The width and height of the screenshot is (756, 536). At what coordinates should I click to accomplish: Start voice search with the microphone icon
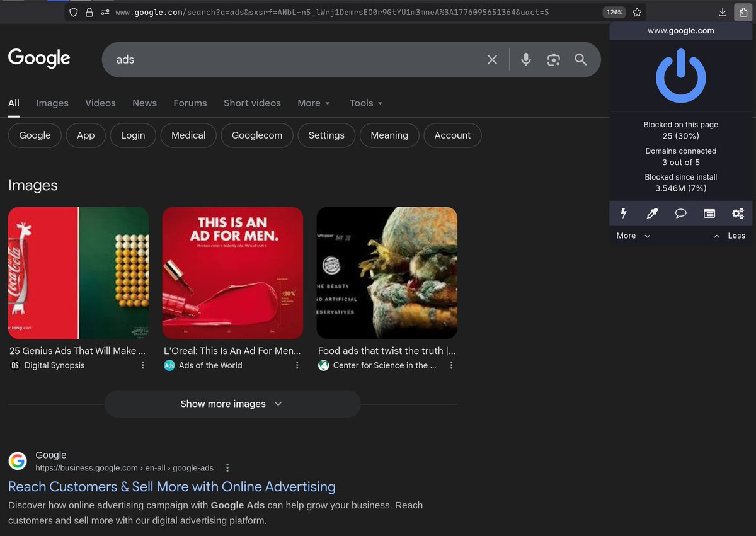526,59
